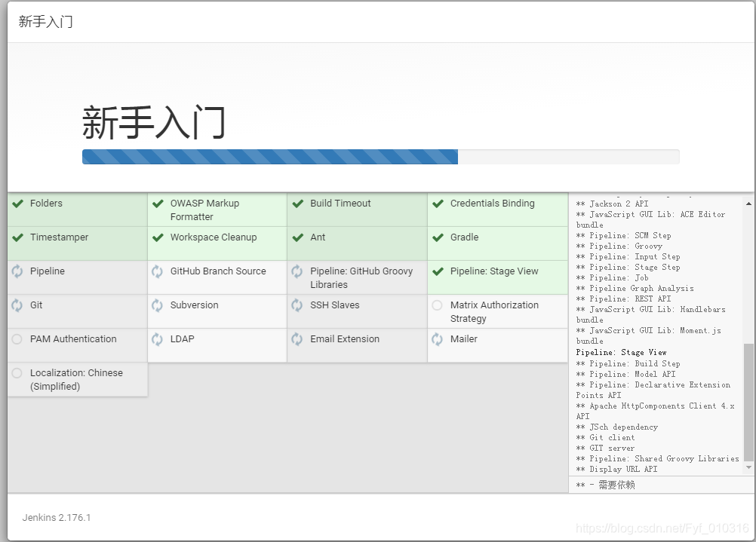Click the '** Display URL API' log entry
The height and width of the screenshot is (542, 756).
pos(616,469)
